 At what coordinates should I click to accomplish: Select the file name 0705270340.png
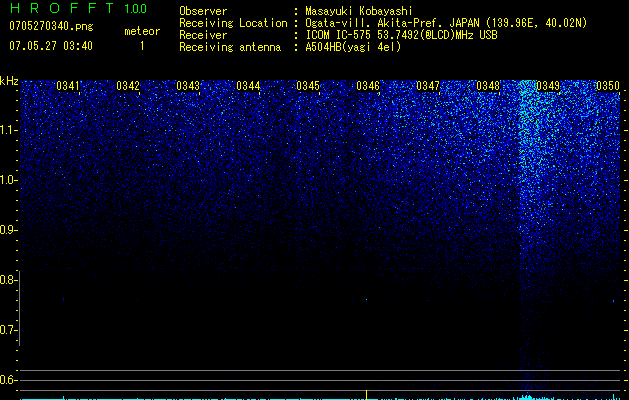(x=51, y=26)
